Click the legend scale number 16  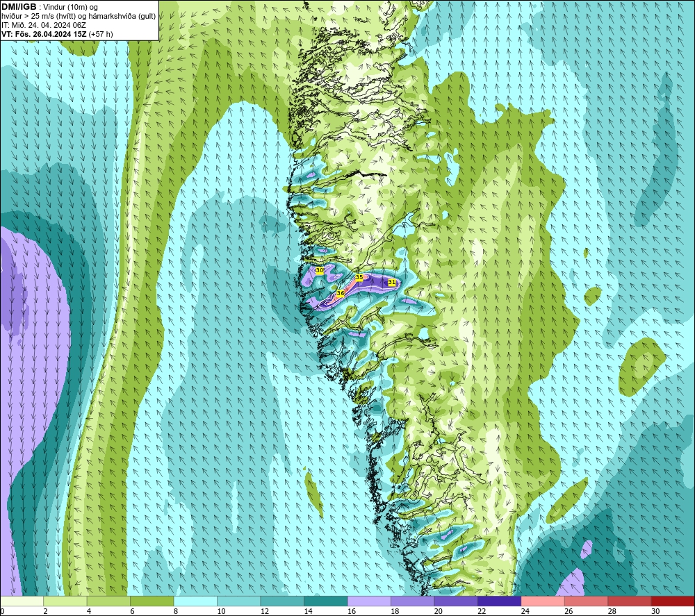click(352, 611)
